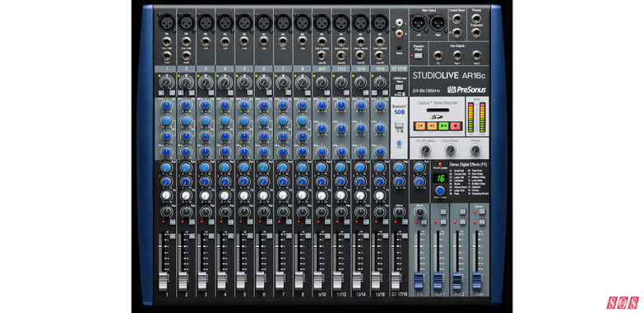
Task: Click the FX return knob above the FX fader
Action: click(419, 212)
